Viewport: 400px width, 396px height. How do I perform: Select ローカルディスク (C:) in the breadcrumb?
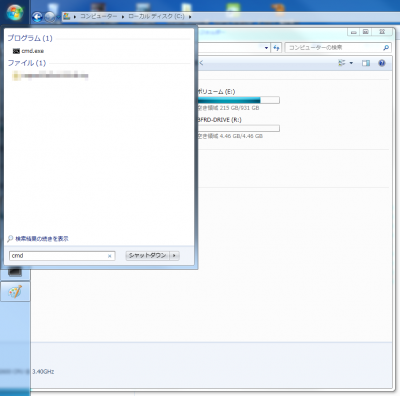[156, 16]
